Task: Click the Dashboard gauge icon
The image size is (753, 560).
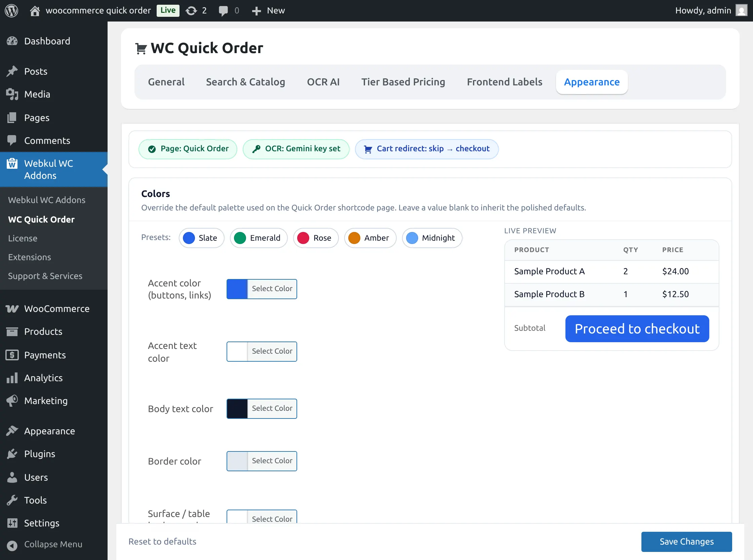Action: tap(12, 41)
